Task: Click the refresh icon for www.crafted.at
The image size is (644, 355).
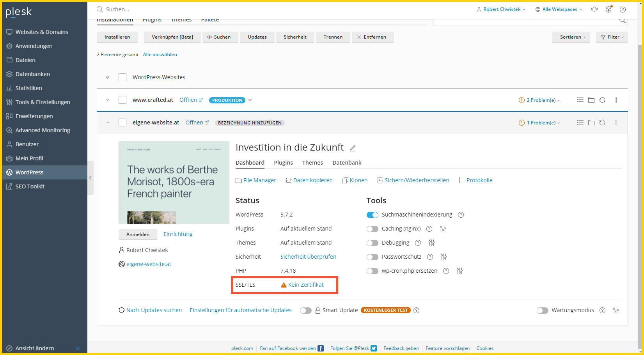Action: pyautogui.click(x=602, y=100)
